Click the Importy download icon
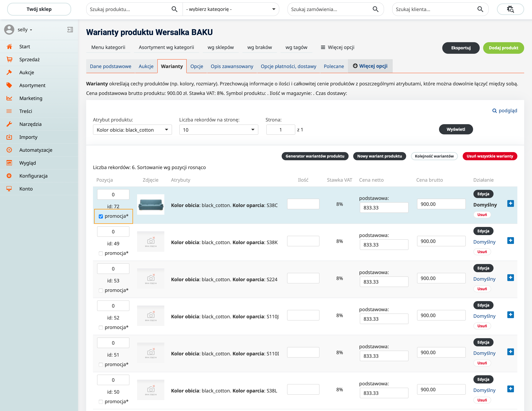This screenshot has height=411, width=532. click(9, 137)
